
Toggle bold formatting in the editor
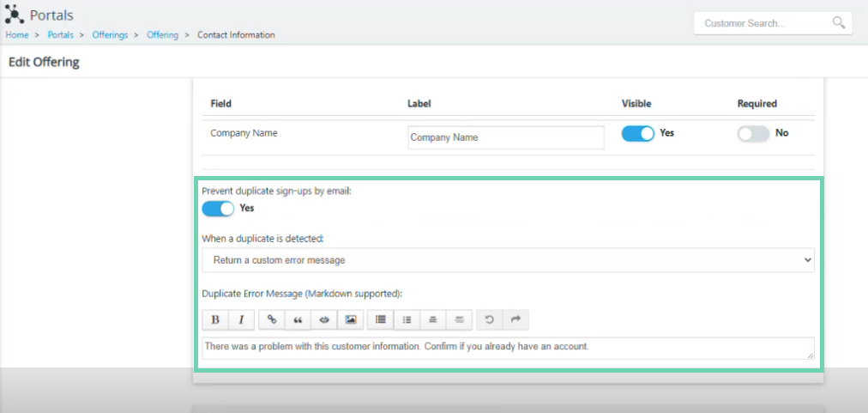(215, 320)
